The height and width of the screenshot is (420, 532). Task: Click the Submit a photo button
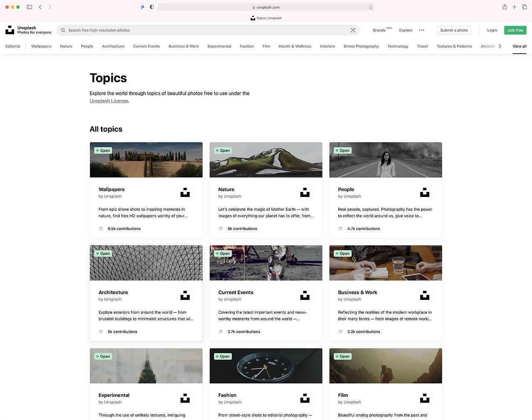(x=454, y=30)
